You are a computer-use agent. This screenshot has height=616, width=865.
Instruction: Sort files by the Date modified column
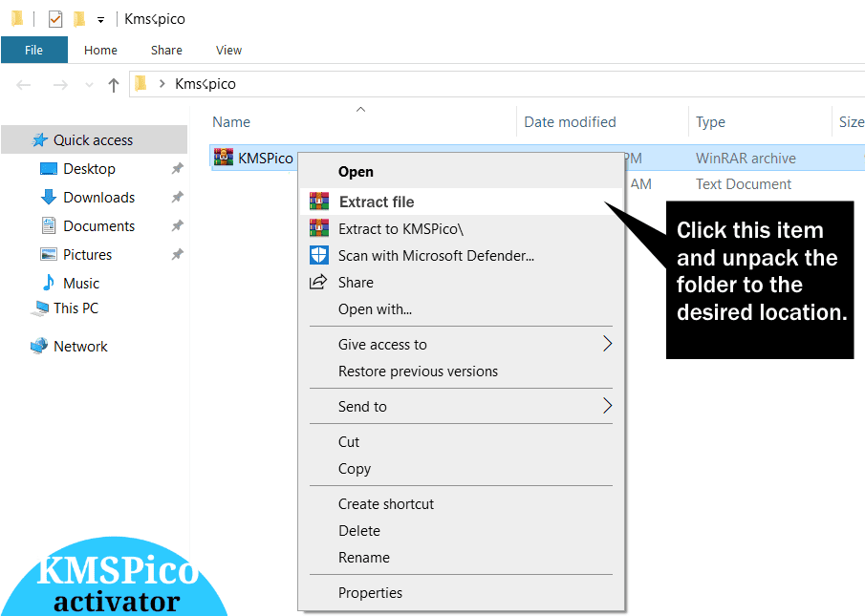pyautogui.click(x=570, y=122)
